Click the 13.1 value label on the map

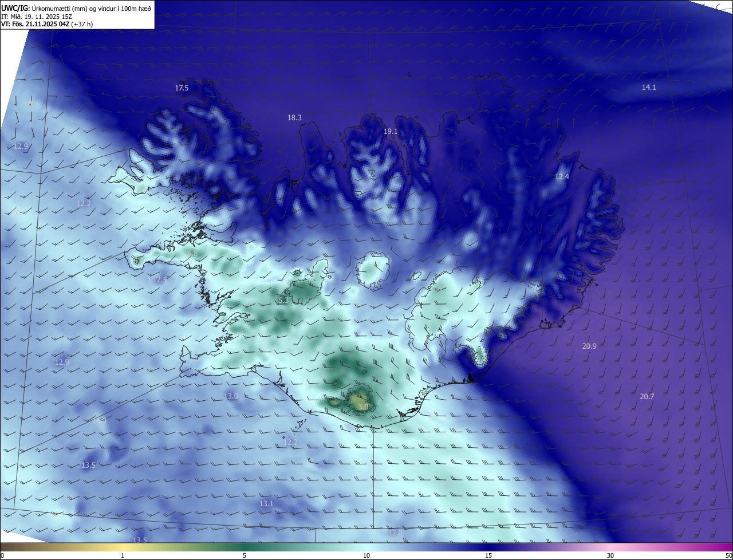266,503
